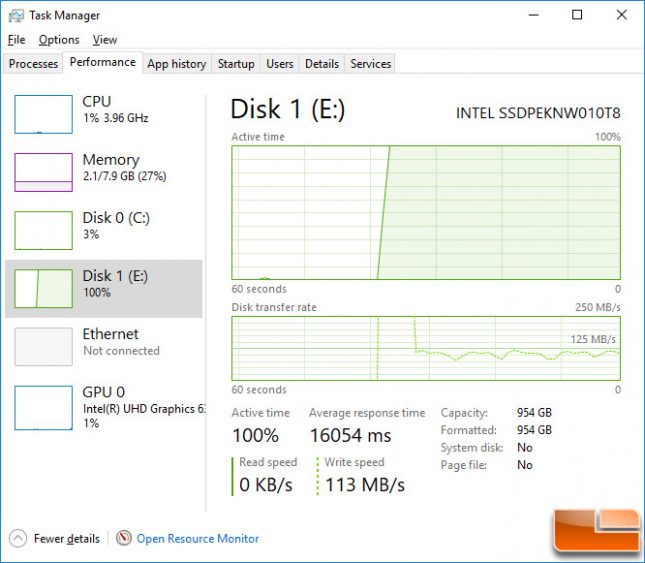Select Disk 1 (E:) in the sidebar
The height and width of the screenshot is (563, 645).
[x=104, y=288]
